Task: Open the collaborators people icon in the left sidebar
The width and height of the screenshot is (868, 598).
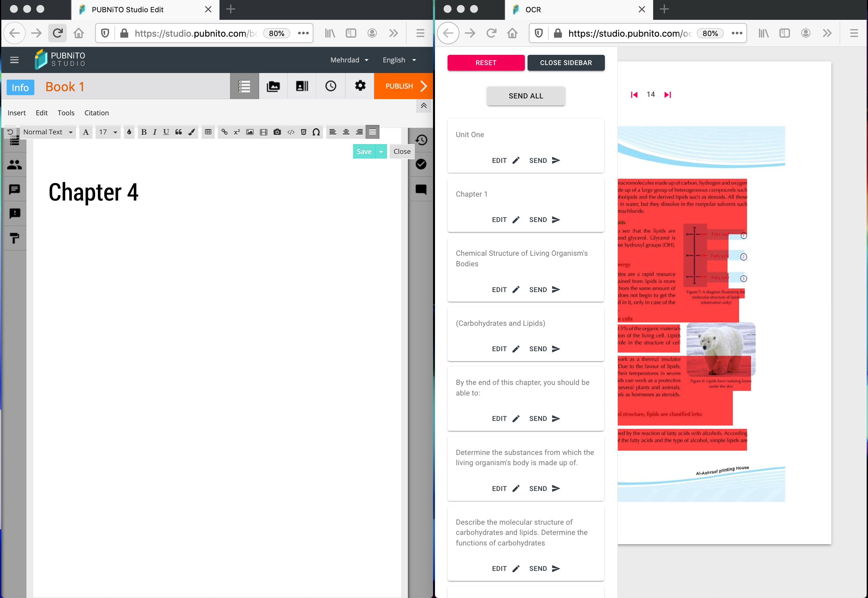Action: 14,165
